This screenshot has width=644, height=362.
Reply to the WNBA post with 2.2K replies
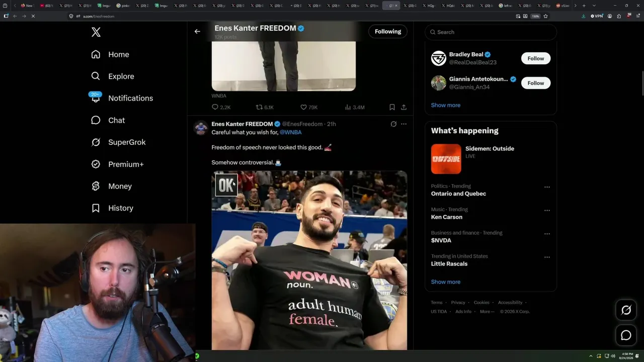221,107
